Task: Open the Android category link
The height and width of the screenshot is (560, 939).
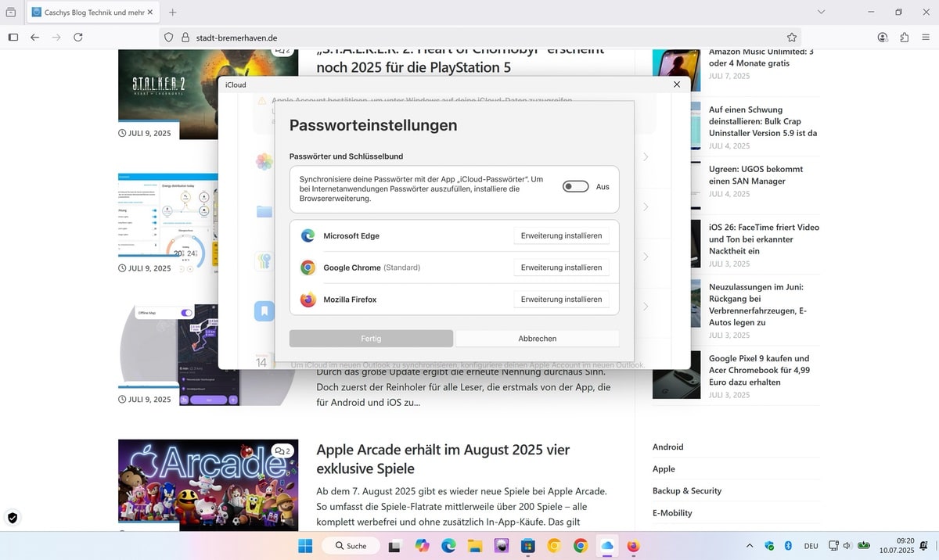Action: tap(667, 447)
